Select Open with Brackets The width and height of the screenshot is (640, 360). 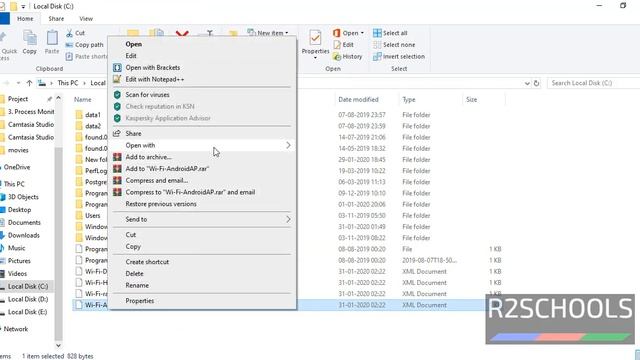[x=203, y=68]
